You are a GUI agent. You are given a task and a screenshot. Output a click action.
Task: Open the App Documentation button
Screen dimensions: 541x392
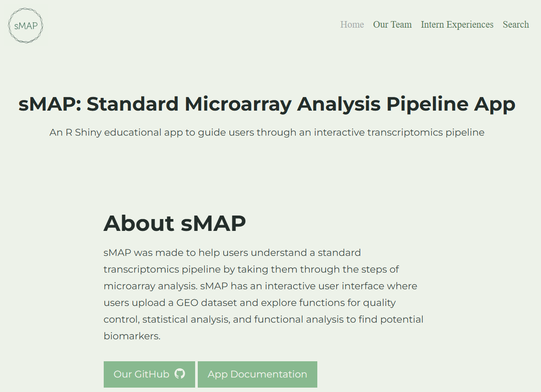coord(258,374)
